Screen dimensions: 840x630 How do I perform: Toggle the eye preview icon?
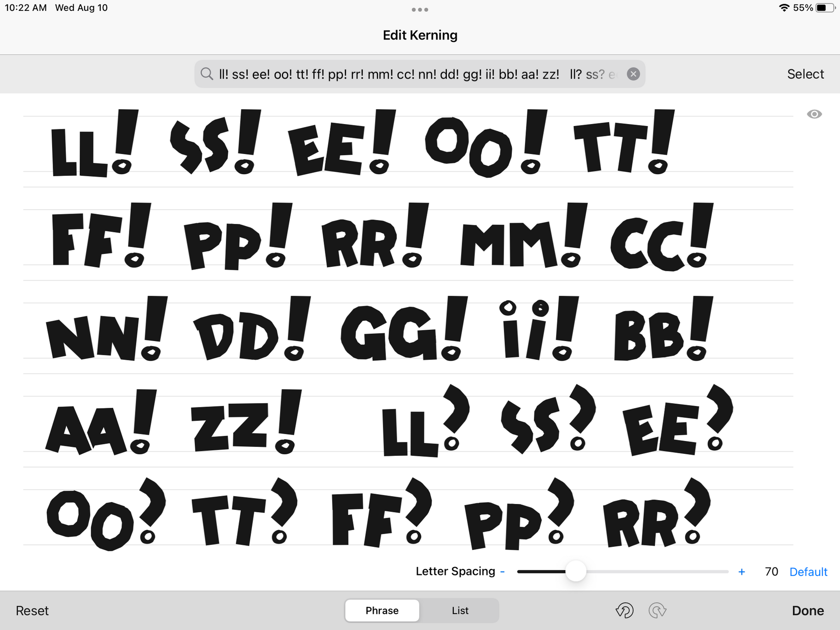814,114
